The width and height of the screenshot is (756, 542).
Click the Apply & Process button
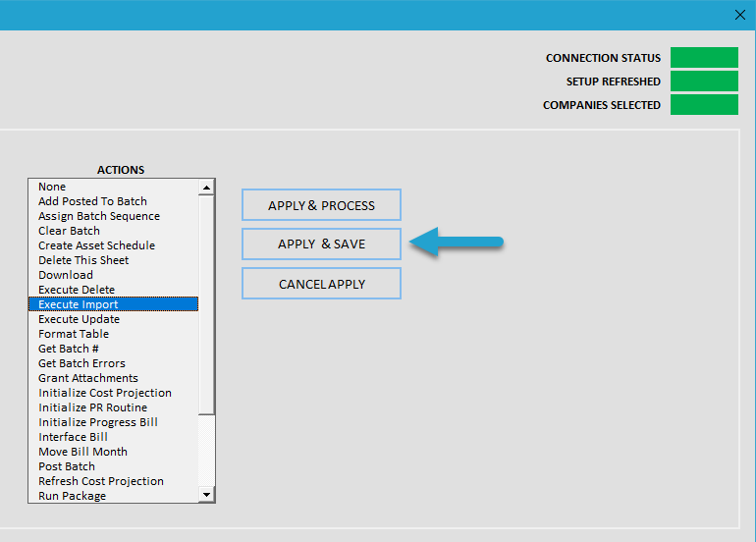coord(321,205)
